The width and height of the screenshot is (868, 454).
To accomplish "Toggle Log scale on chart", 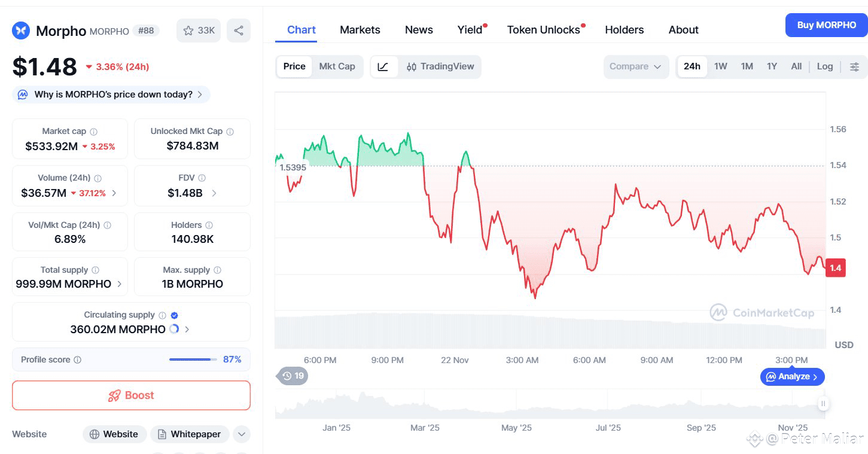I will coord(824,66).
